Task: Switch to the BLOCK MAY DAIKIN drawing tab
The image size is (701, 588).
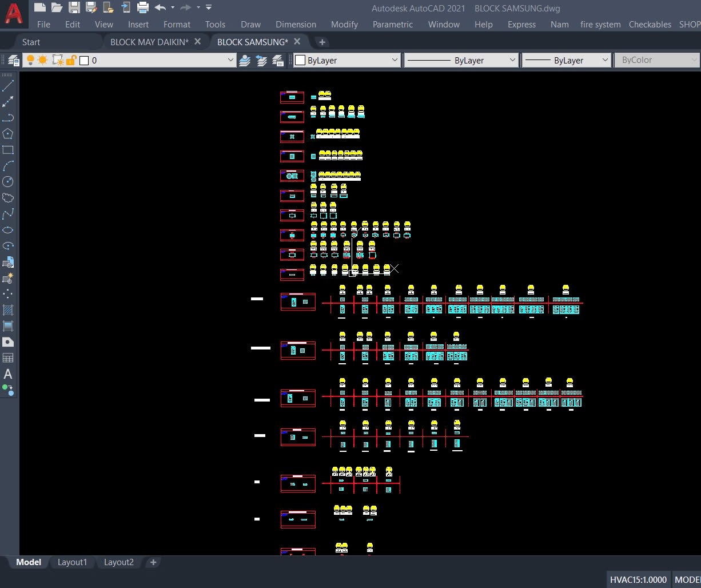Action: tap(151, 42)
